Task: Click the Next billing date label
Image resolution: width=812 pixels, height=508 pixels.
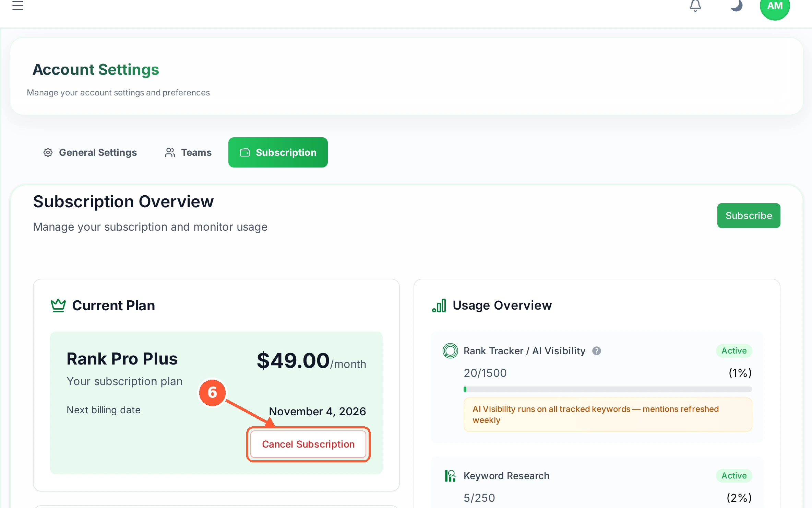Action: click(104, 410)
